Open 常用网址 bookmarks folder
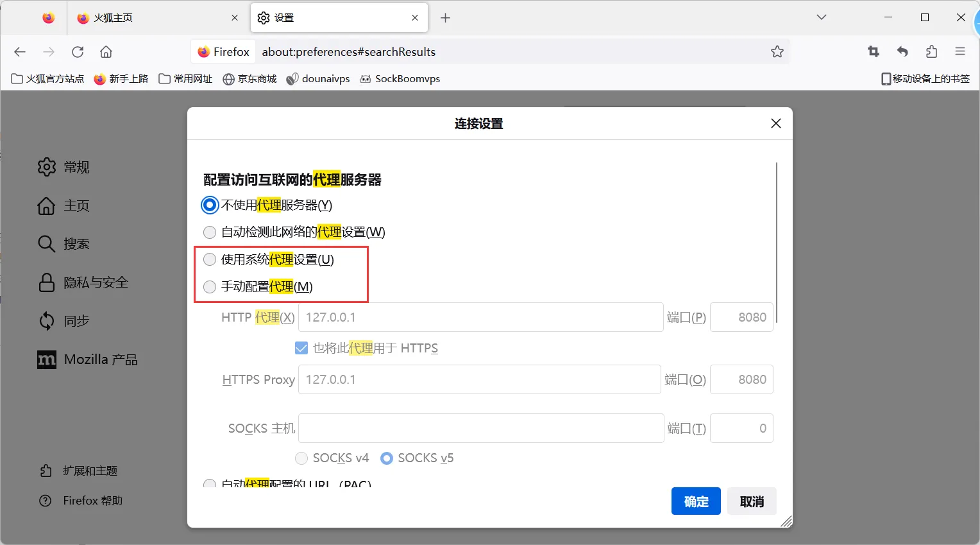The height and width of the screenshot is (545, 980). click(x=185, y=79)
